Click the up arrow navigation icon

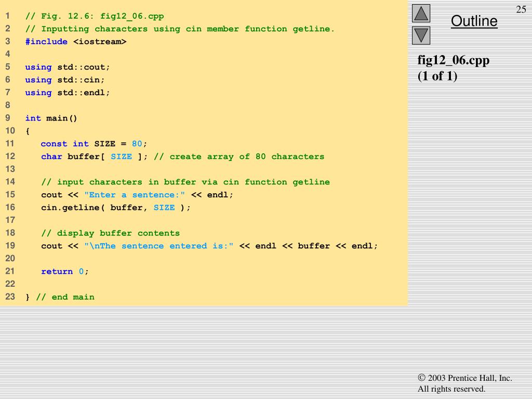coord(421,13)
